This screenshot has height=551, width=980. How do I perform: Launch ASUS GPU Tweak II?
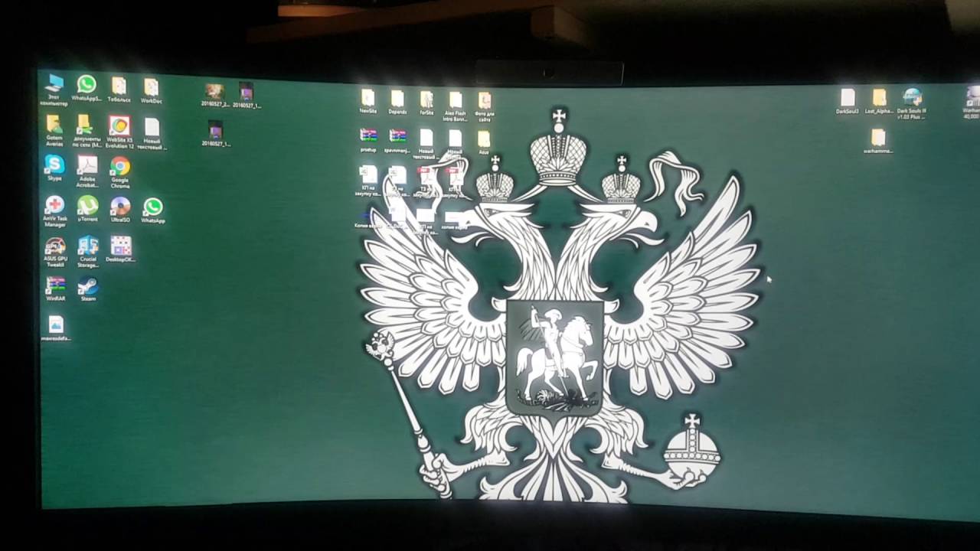coord(55,252)
